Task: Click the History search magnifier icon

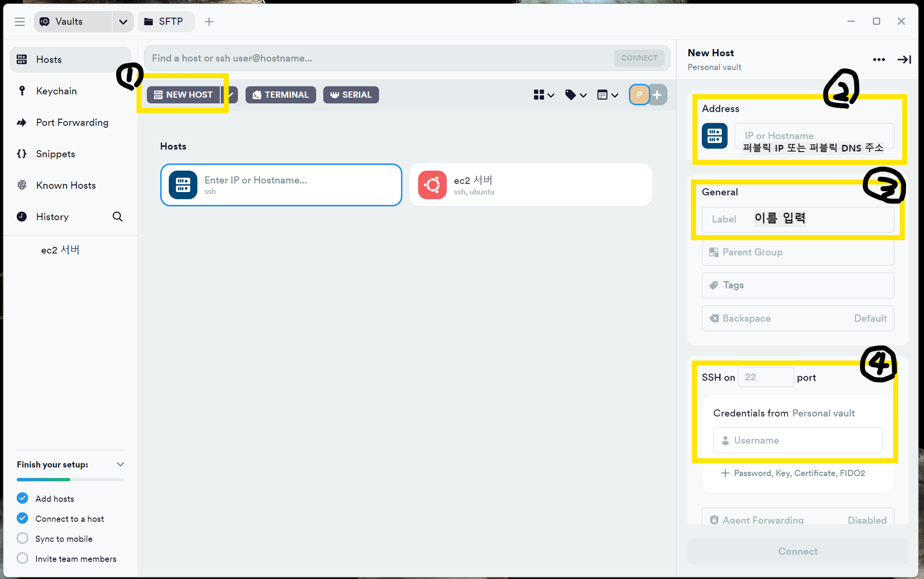Action: click(117, 217)
